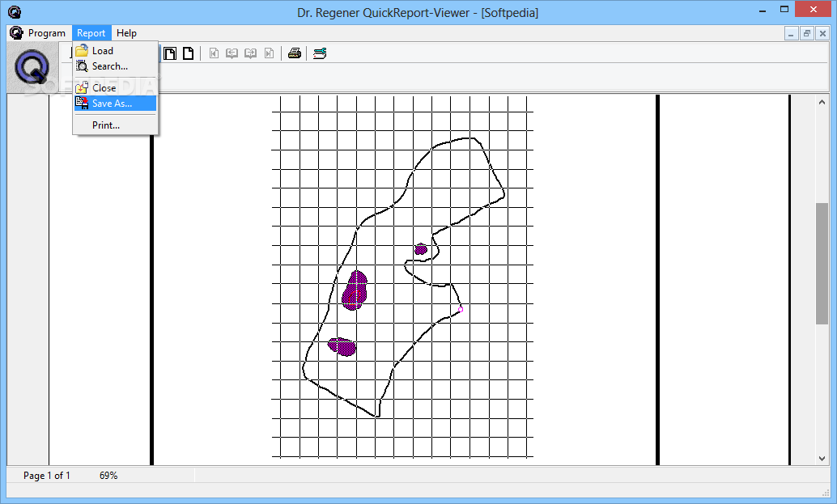The image size is (837, 504).
Task: Go to last page toolbar icon
Action: pos(269,53)
